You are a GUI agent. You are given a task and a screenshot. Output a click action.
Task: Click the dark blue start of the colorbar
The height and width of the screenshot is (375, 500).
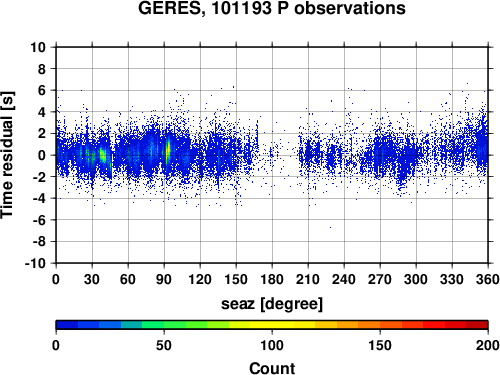coord(67,325)
